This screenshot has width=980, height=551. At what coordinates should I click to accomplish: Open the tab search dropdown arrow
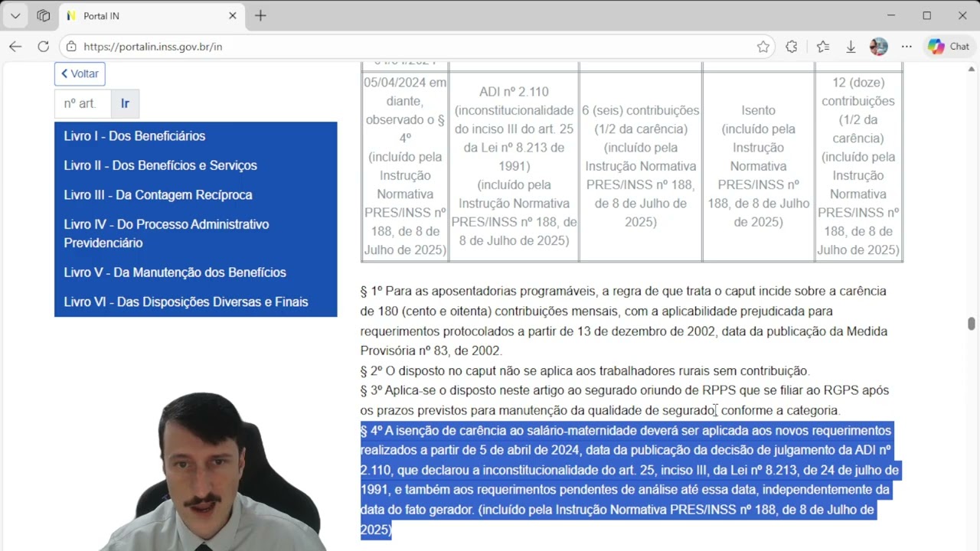15,15
